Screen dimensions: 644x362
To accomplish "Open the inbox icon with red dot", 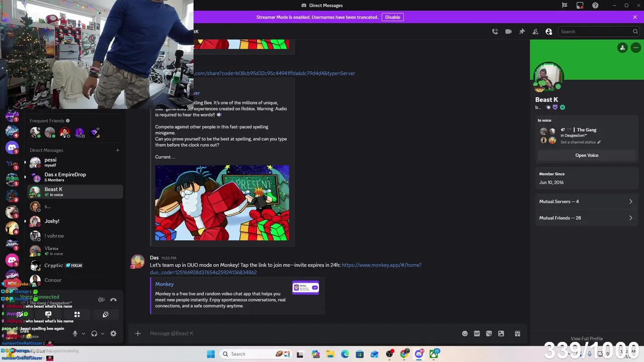I will (x=580, y=6).
